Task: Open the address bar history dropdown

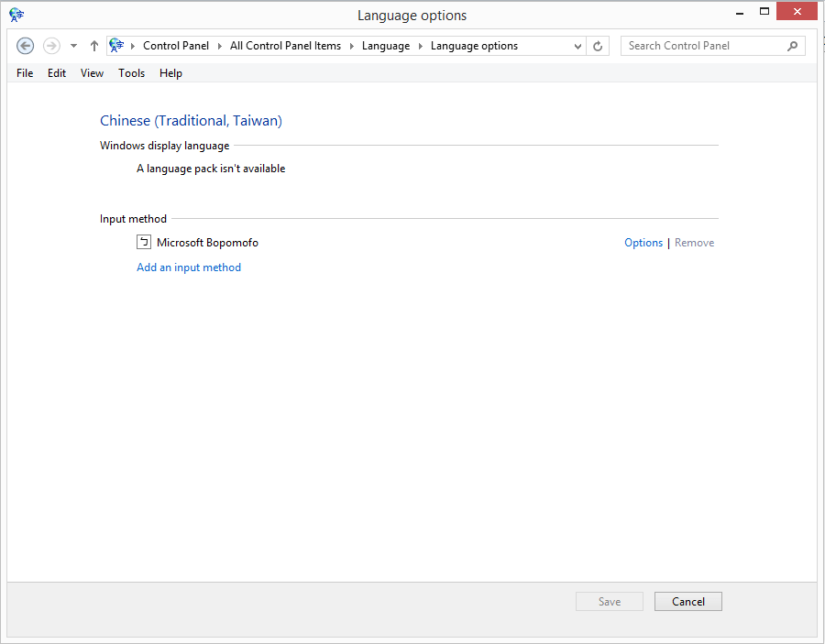Action: tap(577, 47)
